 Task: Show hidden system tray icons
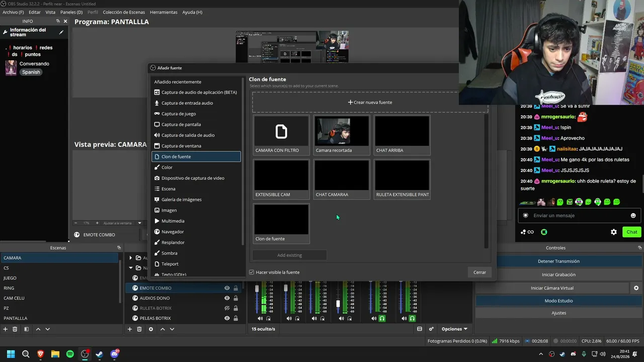pos(541,354)
